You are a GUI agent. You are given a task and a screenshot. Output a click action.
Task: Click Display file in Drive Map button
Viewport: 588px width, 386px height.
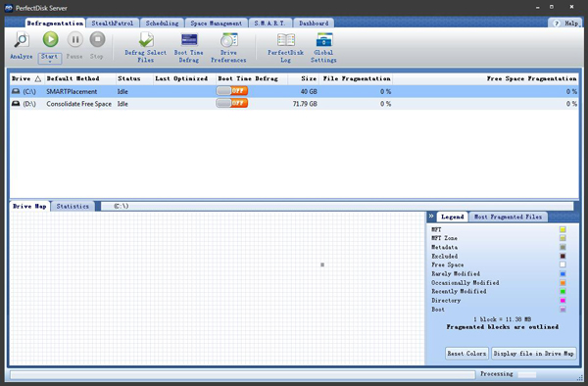pos(534,354)
